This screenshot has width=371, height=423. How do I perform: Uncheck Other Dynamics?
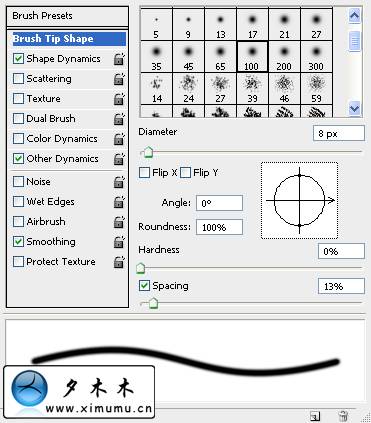coord(18,159)
